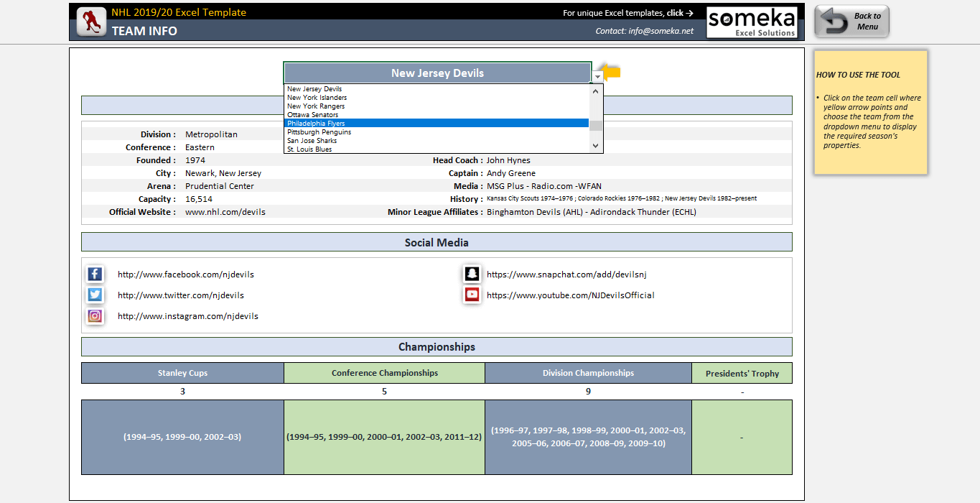
Task: Select the New Jersey Devils team cell
Action: coord(437,73)
